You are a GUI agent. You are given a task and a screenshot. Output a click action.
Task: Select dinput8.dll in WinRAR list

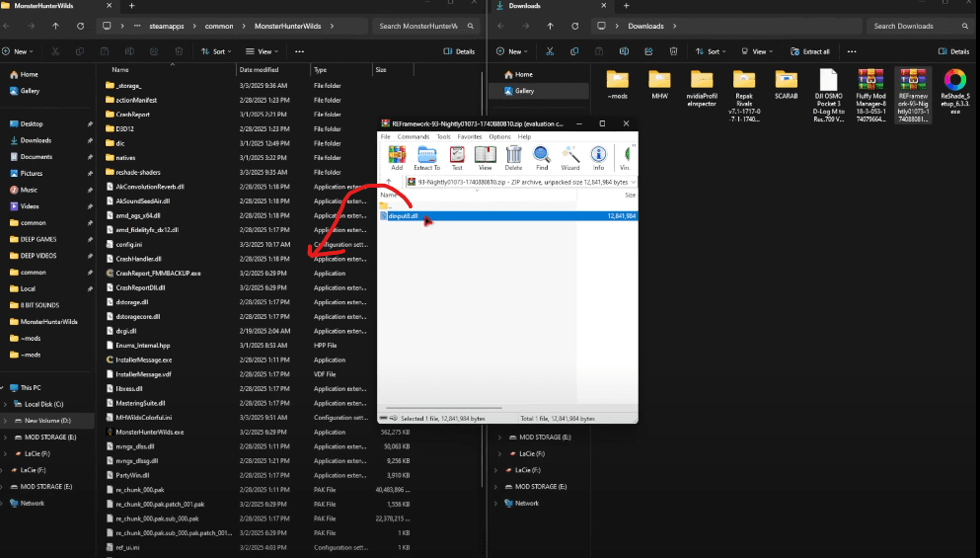[x=508, y=216]
